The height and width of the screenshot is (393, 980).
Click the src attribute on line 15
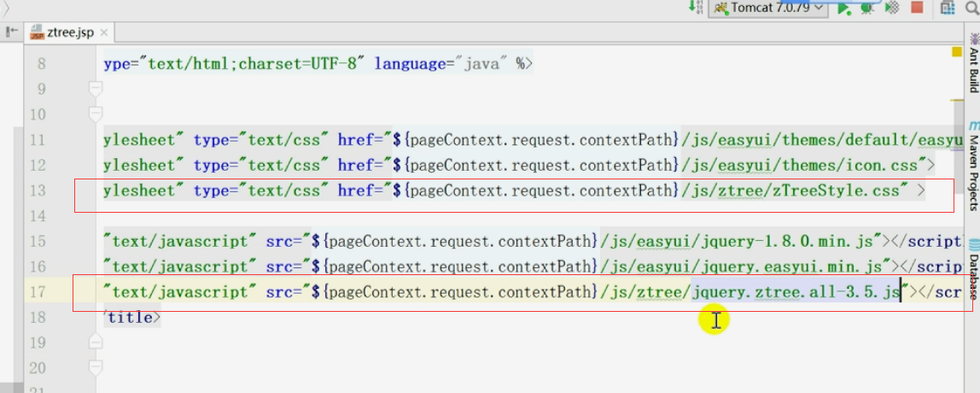click(281, 241)
